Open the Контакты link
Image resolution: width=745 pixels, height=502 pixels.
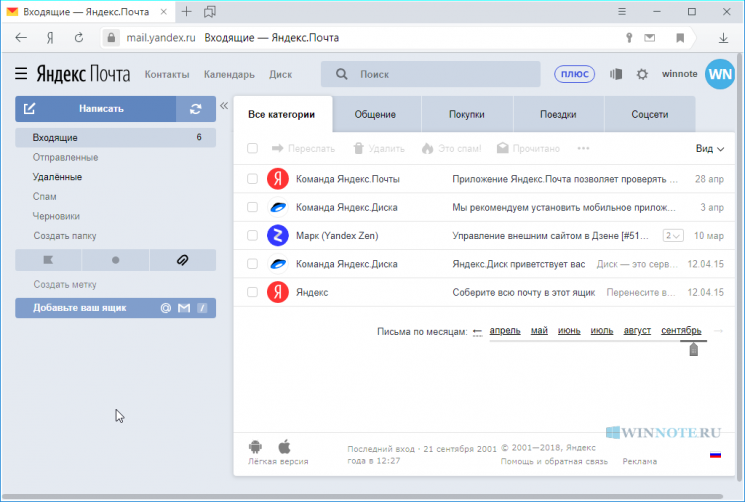(167, 75)
